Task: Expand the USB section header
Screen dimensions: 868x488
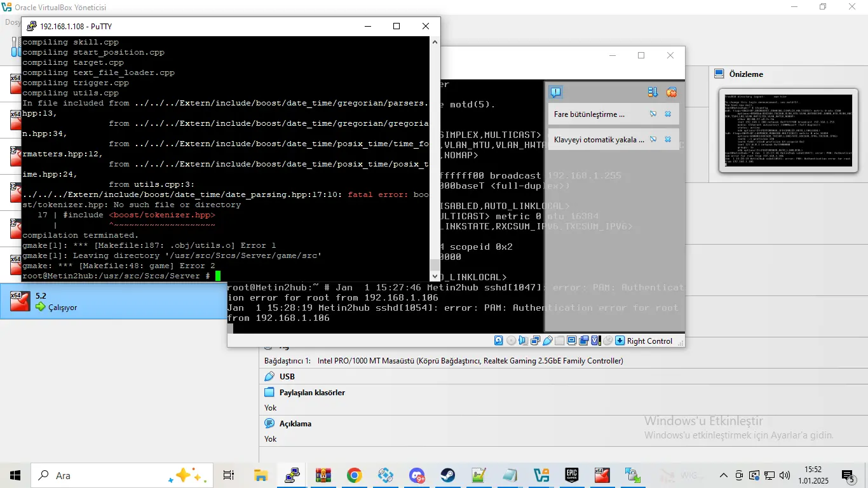Action: coord(287,377)
